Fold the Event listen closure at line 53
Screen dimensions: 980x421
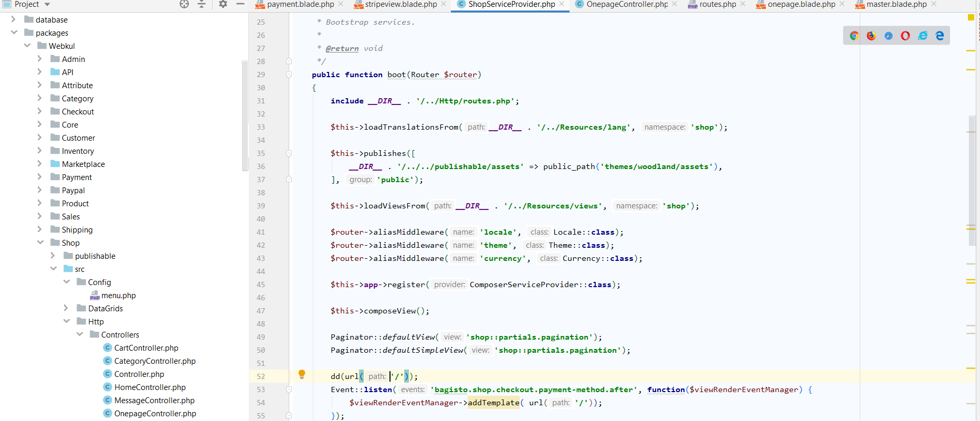coord(289,390)
